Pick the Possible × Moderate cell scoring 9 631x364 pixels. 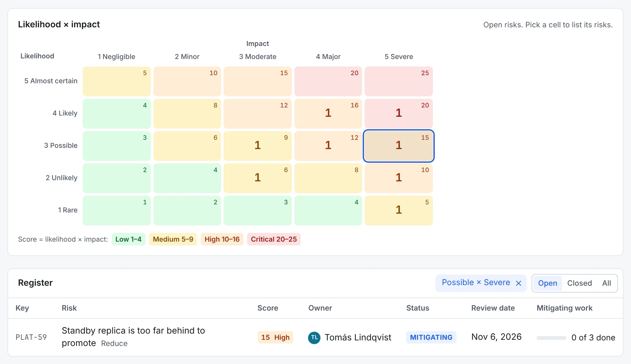257,146
